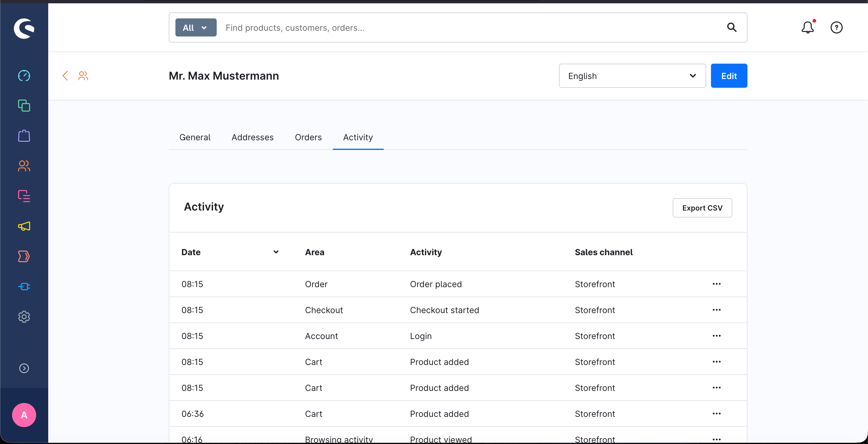The height and width of the screenshot is (444, 868).
Task: Click the blue Edit button
Action: tap(729, 76)
